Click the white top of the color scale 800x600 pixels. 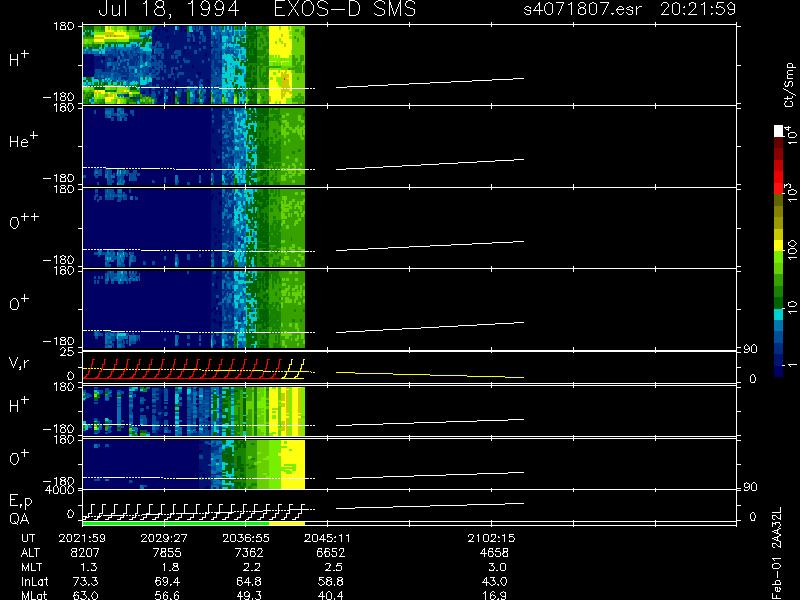tap(779, 131)
